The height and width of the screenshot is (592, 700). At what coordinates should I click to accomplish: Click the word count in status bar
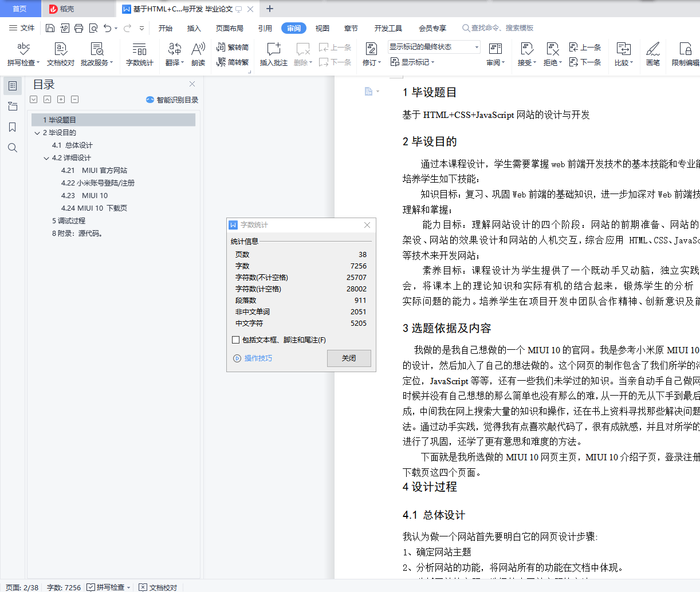coord(64,587)
